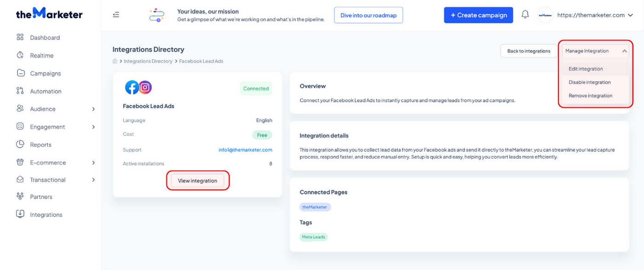644x270 pixels.
Task: Click the Realtime clock icon
Action: pyautogui.click(x=20, y=55)
